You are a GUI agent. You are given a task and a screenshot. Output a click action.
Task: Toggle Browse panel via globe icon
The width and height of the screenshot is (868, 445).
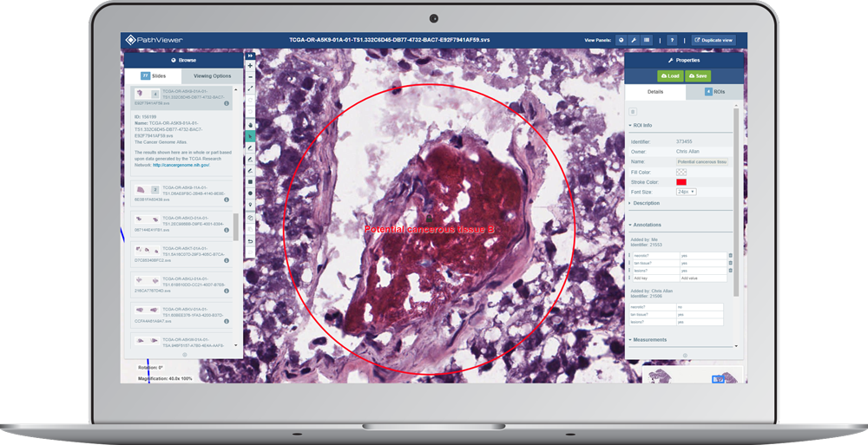(621, 40)
